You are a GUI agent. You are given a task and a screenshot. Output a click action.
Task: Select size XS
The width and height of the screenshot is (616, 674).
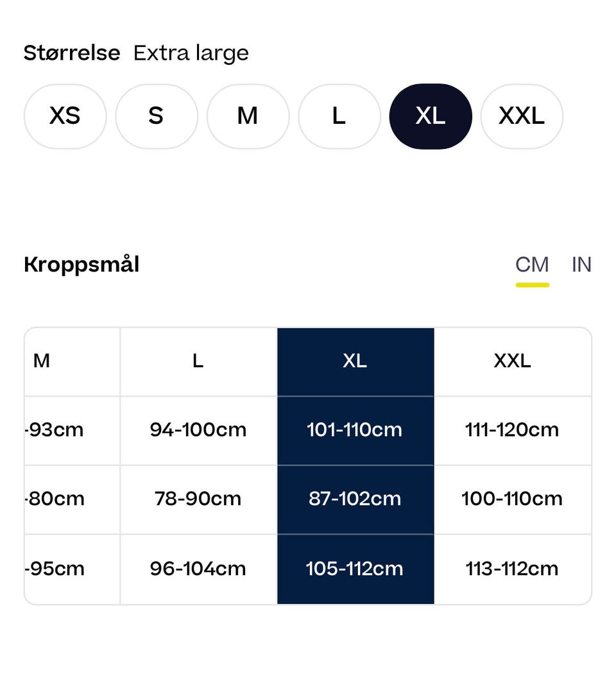tap(65, 116)
